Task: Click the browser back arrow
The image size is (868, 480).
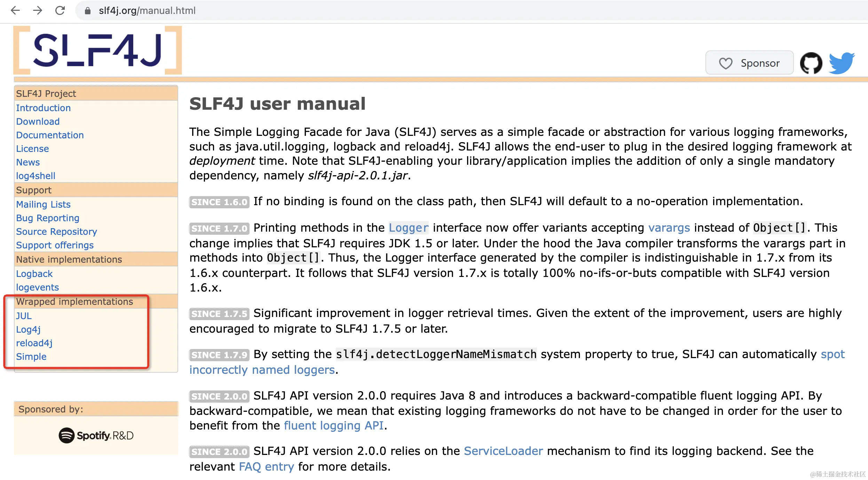Action: pyautogui.click(x=15, y=10)
